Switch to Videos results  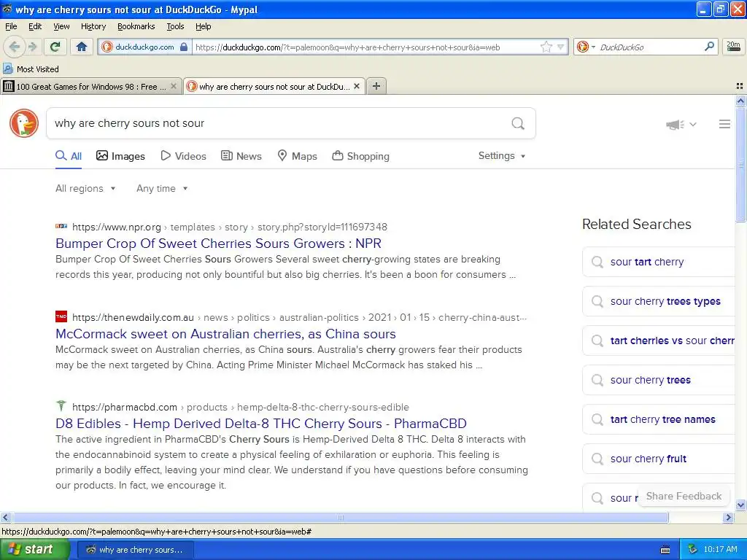183,156
